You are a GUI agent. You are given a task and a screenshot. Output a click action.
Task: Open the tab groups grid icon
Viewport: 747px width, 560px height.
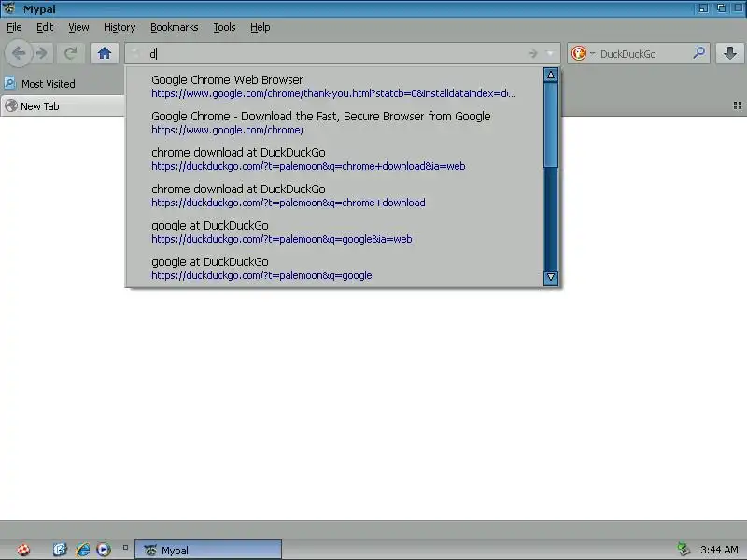737,105
